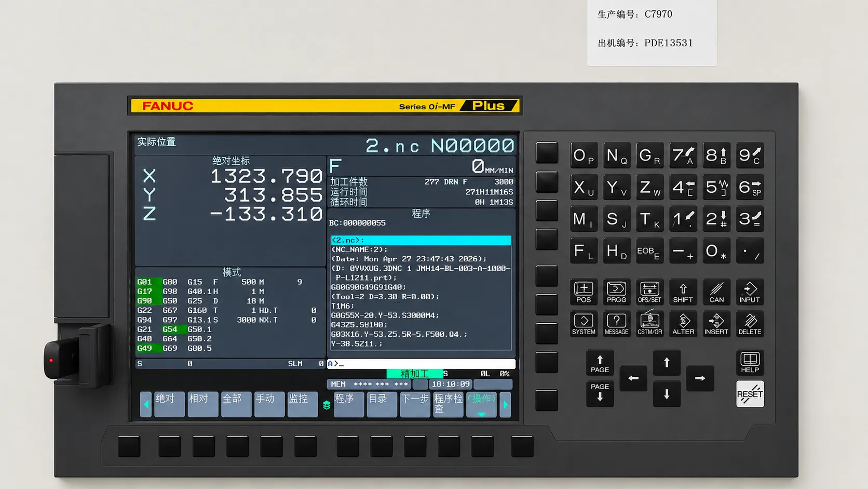This screenshot has height=489, width=868.
Task: Select the PROG program key
Action: coord(617,292)
